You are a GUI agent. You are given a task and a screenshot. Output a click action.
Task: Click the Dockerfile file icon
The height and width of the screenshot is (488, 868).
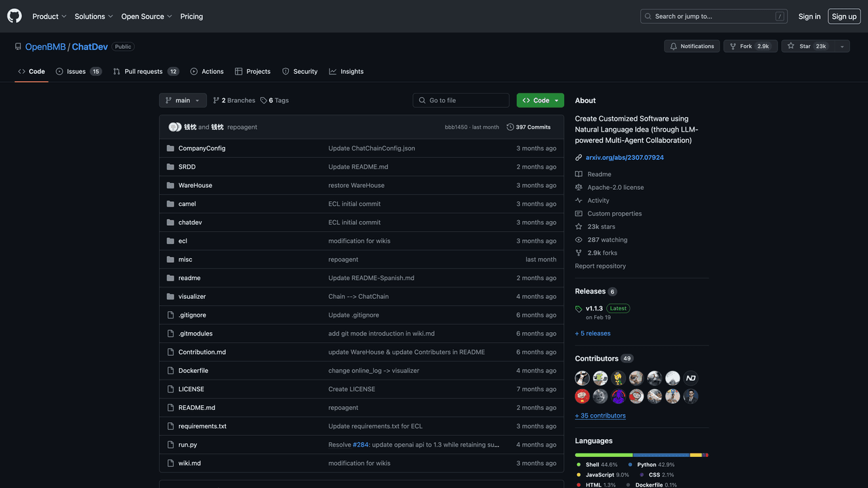[x=171, y=371]
